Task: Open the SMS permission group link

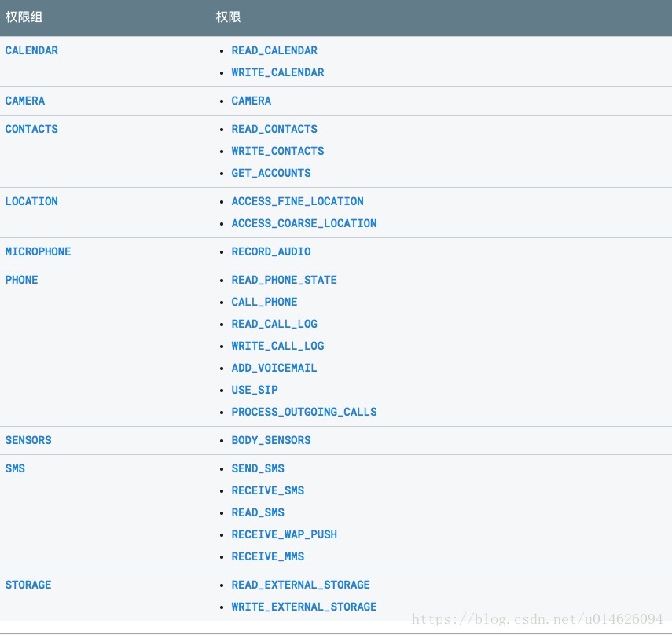Action: (x=15, y=468)
